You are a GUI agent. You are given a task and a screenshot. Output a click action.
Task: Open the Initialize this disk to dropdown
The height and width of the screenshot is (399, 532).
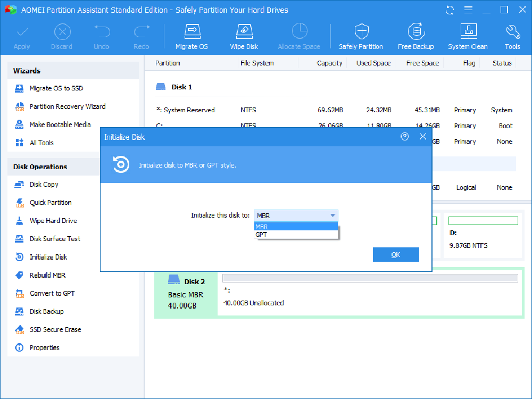[296, 216]
